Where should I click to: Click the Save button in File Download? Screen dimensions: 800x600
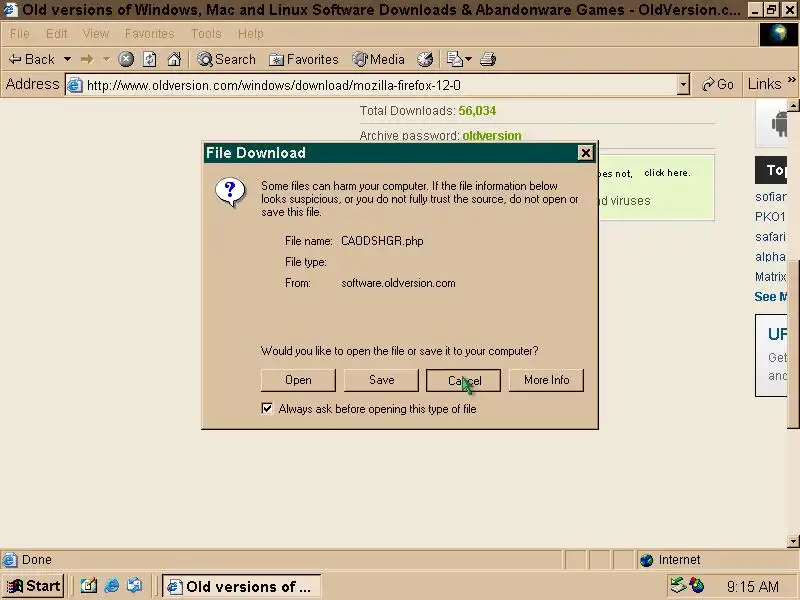381,380
